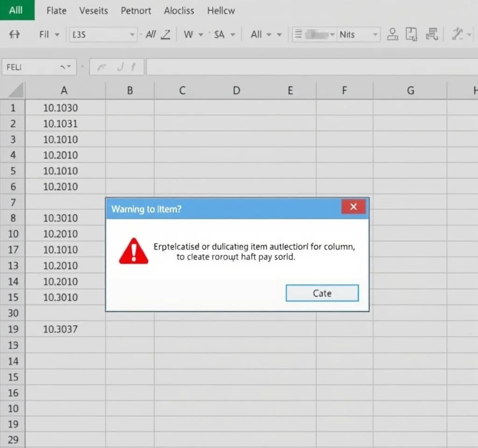Open the Flate menu
This screenshot has width=478, height=448.
[x=56, y=10]
